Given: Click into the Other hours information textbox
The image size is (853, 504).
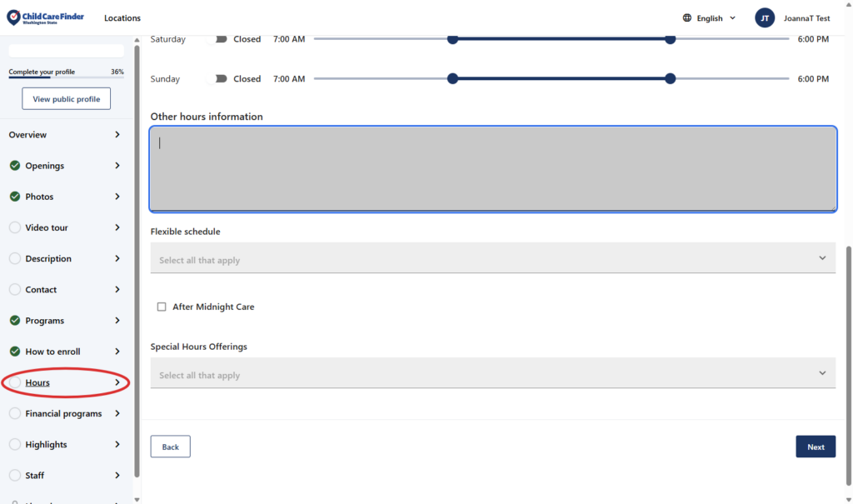Looking at the screenshot, I should 492,168.
